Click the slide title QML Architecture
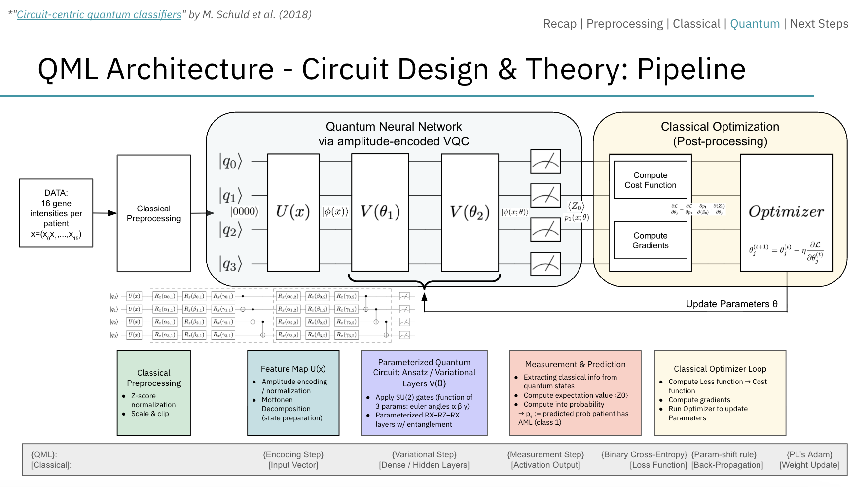The height and width of the screenshot is (487, 868). [392, 69]
